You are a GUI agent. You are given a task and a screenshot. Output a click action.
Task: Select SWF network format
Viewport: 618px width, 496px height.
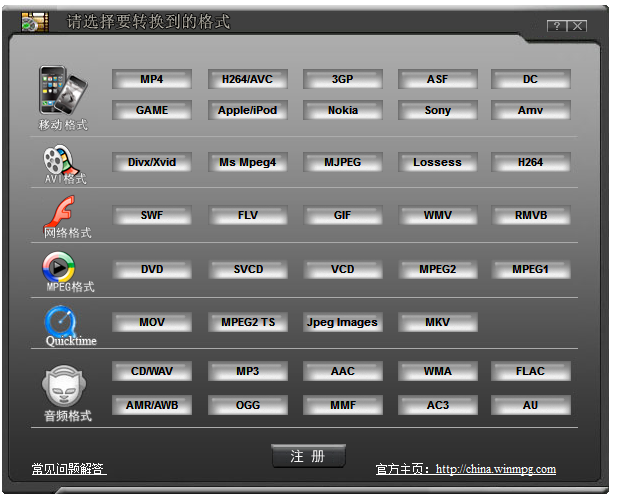click(152, 215)
